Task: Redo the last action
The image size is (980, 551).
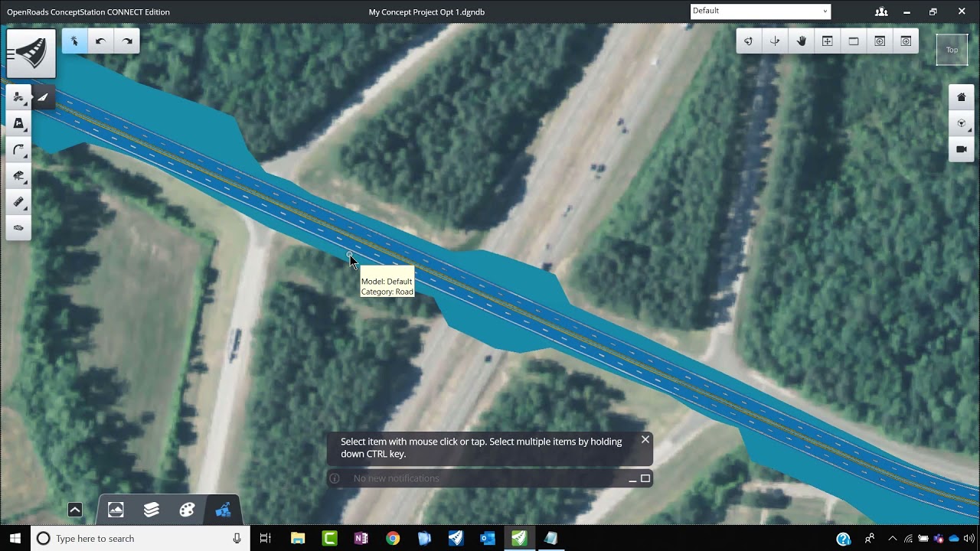Action: click(127, 41)
